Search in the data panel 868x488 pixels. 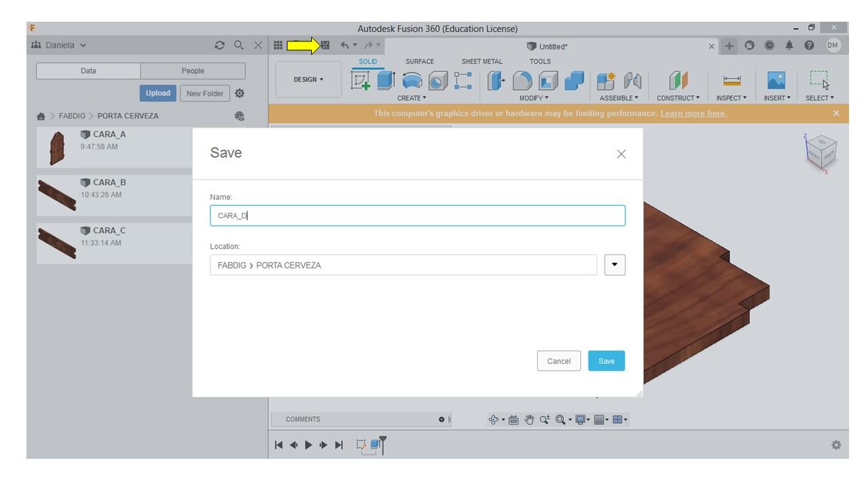click(x=239, y=45)
